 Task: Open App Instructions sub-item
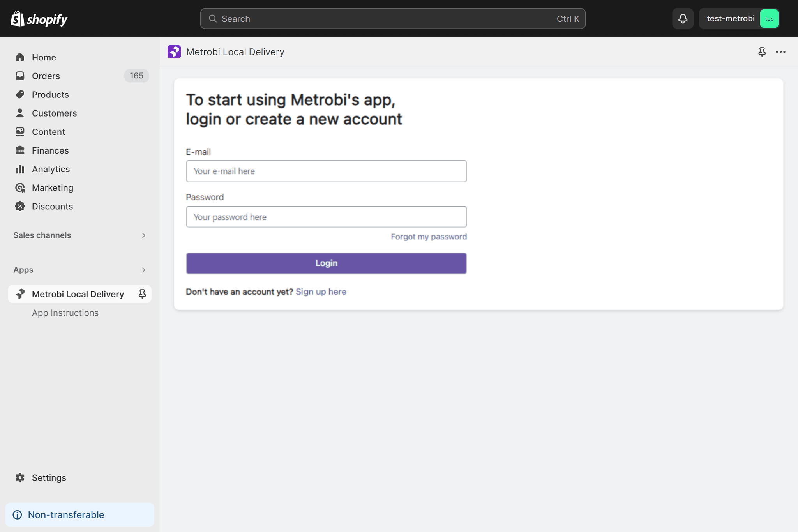tap(65, 313)
